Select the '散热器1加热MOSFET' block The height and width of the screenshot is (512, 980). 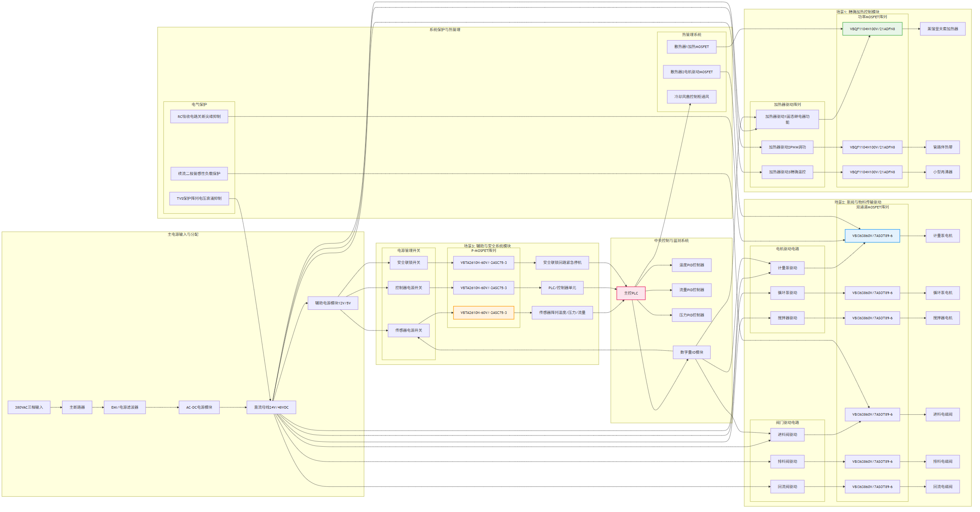point(692,47)
